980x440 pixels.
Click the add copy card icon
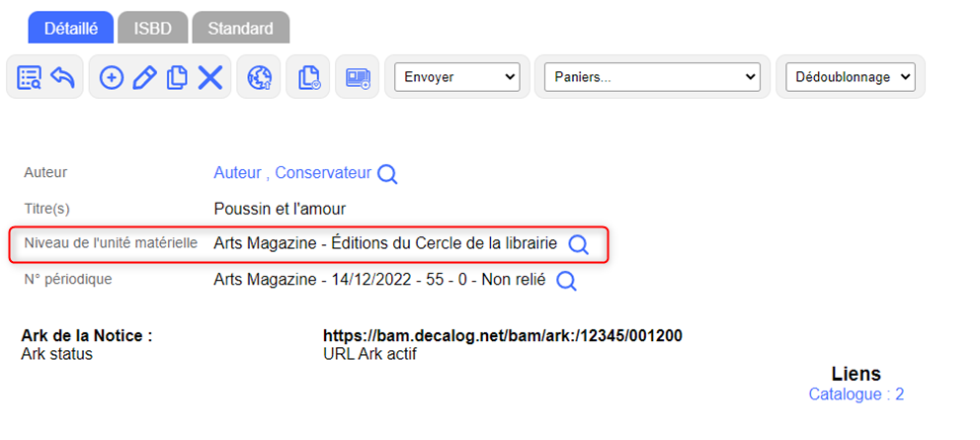(x=359, y=77)
